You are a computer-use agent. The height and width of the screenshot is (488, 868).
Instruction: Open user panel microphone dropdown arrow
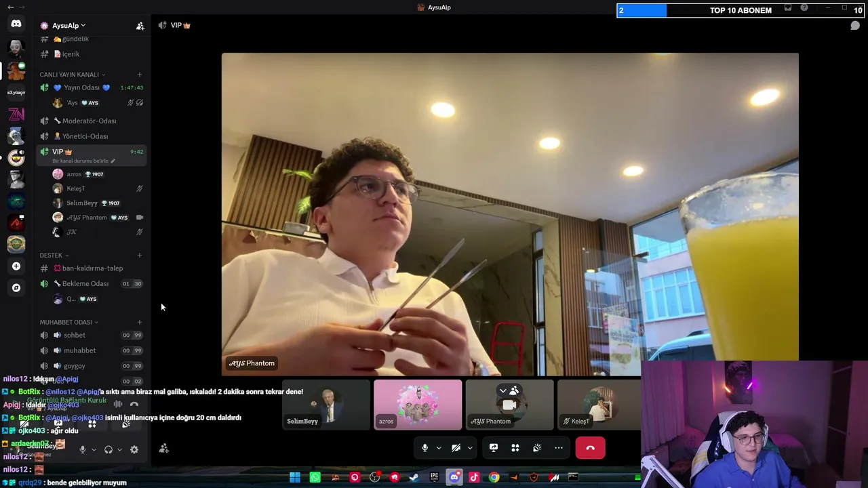click(x=94, y=449)
